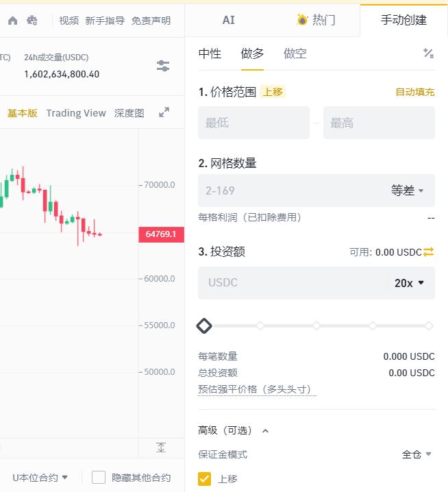Click the robot bot icon
Viewport: 448px width, 492px height.
point(32,21)
